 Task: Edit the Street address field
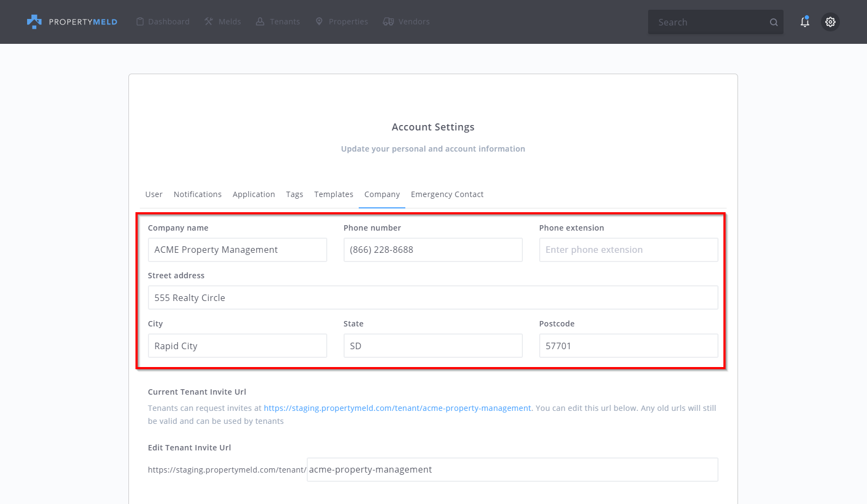433,298
